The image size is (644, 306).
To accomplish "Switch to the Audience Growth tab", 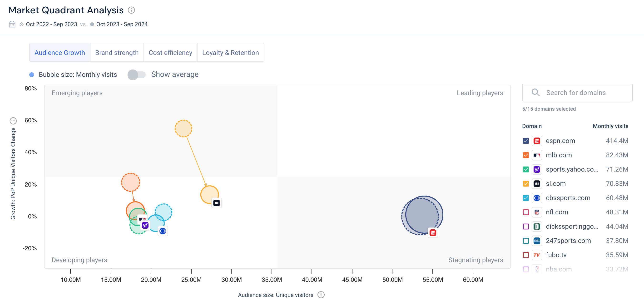I will pos(60,53).
